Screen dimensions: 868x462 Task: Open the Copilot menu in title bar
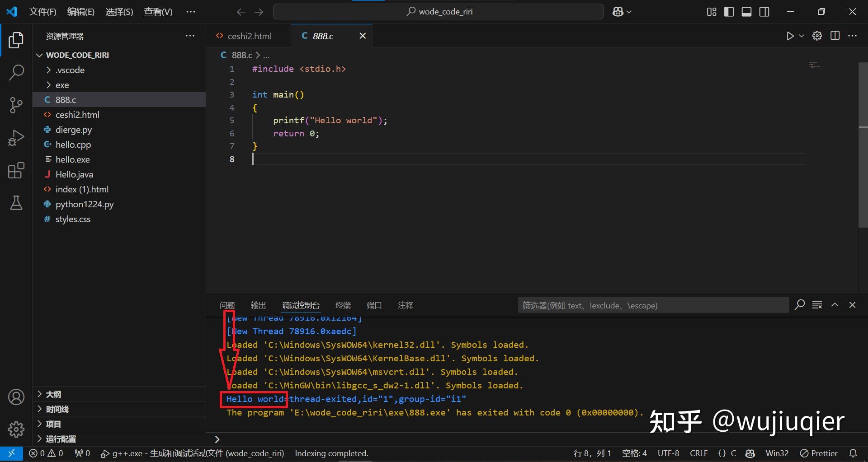[x=622, y=12]
